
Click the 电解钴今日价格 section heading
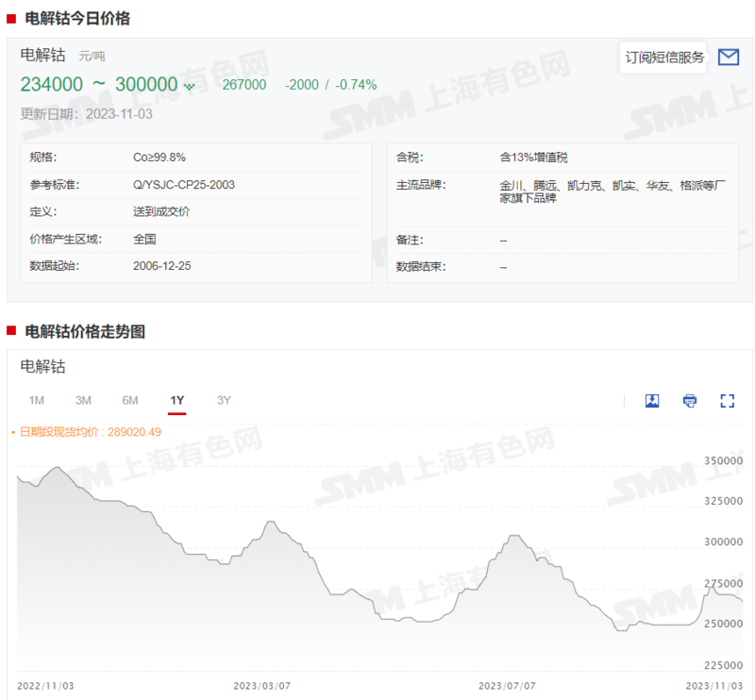(77, 19)
